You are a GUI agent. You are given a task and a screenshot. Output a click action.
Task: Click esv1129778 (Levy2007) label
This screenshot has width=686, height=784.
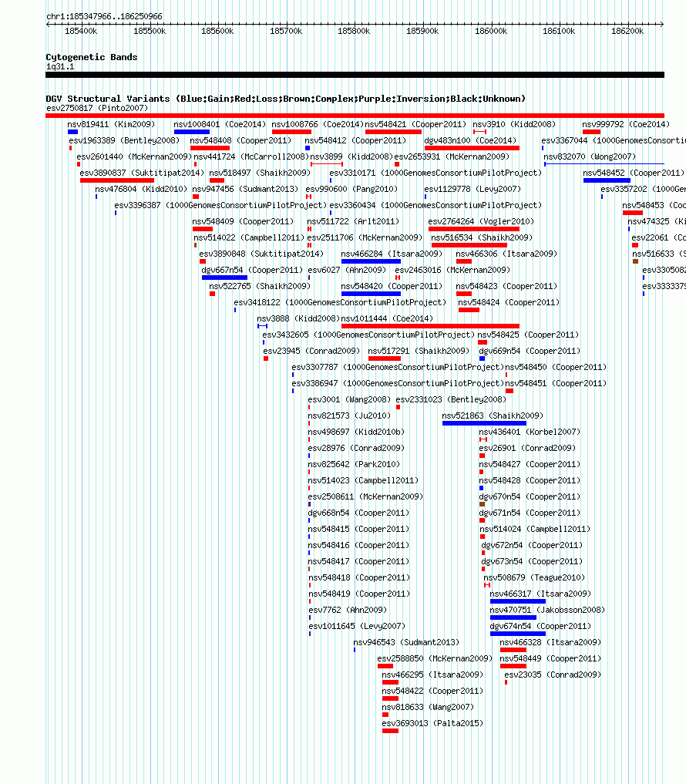coord(473,189)
